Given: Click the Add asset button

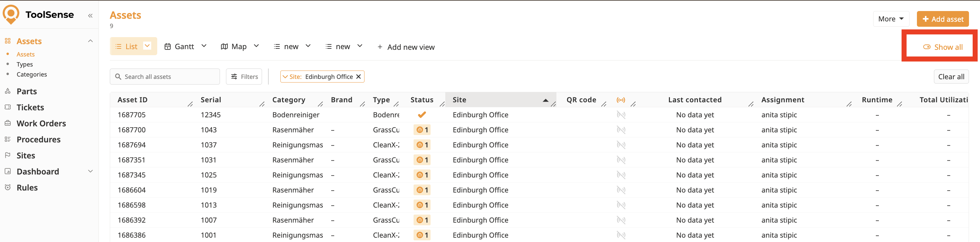Looking at the screenshot, I should pyautogui.click(x=942, y=19).
